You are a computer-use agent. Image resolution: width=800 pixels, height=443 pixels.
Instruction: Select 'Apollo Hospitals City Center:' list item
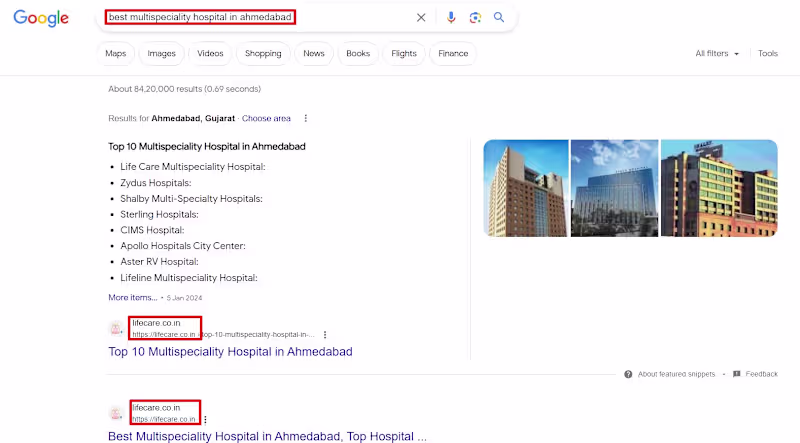(183, 246)
